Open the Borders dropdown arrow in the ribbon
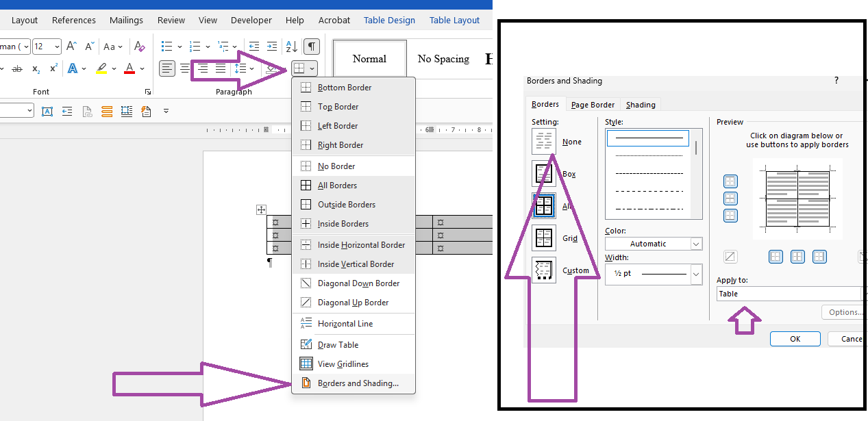868x421 pixels. 312,68
